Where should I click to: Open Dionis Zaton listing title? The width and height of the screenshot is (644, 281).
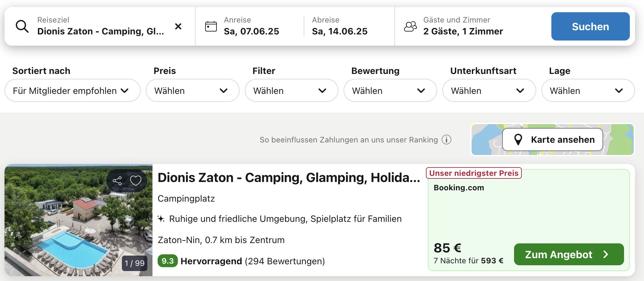pyautogui.click(x=289, y=178)
